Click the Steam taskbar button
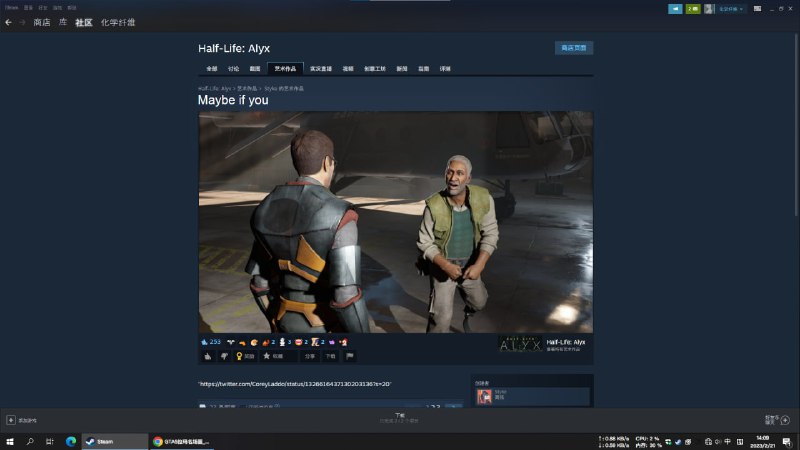The width and height of the screenshot is (800, 450). pos(115,441)
